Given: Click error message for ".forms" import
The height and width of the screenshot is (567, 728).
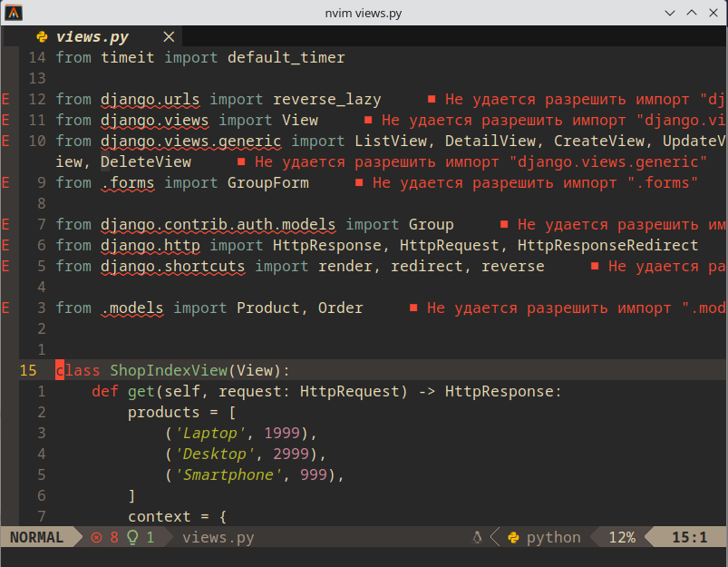Looking at the screenshot, I should (x=535, y=182).
